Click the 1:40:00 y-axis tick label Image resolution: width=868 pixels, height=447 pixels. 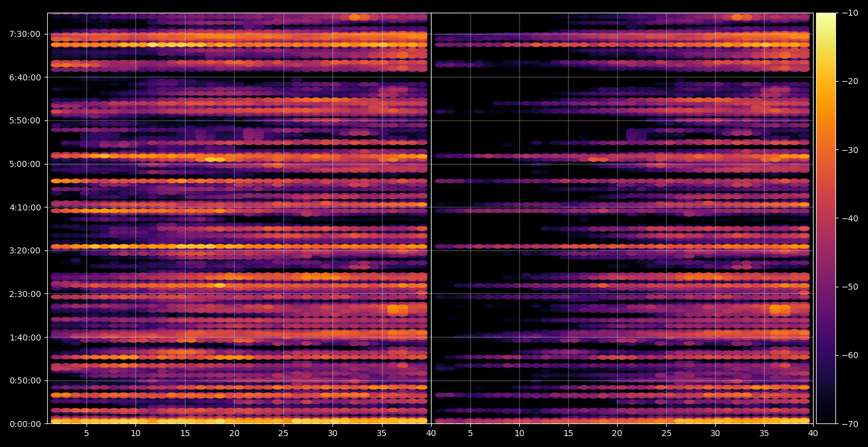click(25, 338)
